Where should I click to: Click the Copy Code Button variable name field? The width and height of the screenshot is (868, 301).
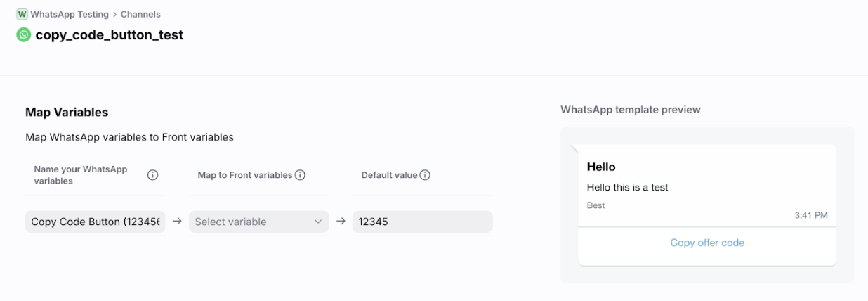tap(96, 222)
